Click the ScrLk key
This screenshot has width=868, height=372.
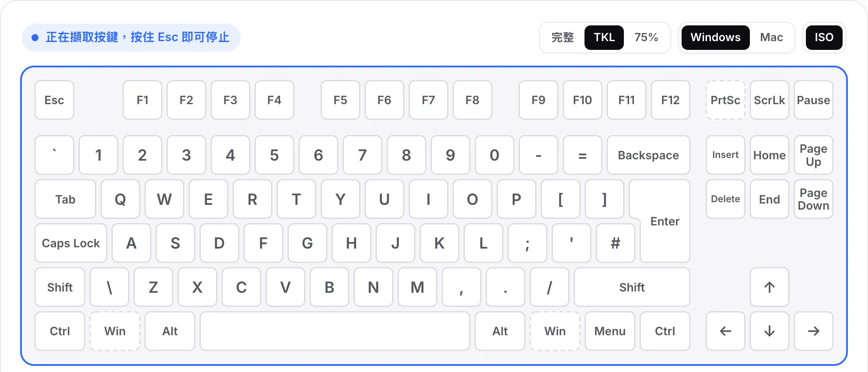coord(769,100)
